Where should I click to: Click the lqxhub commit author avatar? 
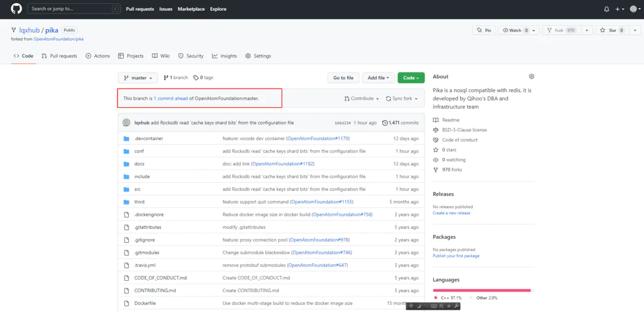coord(127,122)
